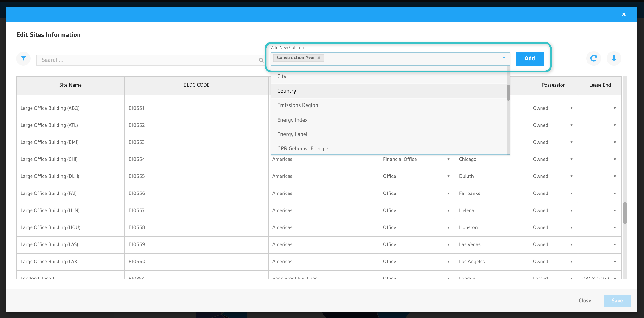Select City from the column list
Viewport: 644px width, 318px height.
click(x=389, y=76)
